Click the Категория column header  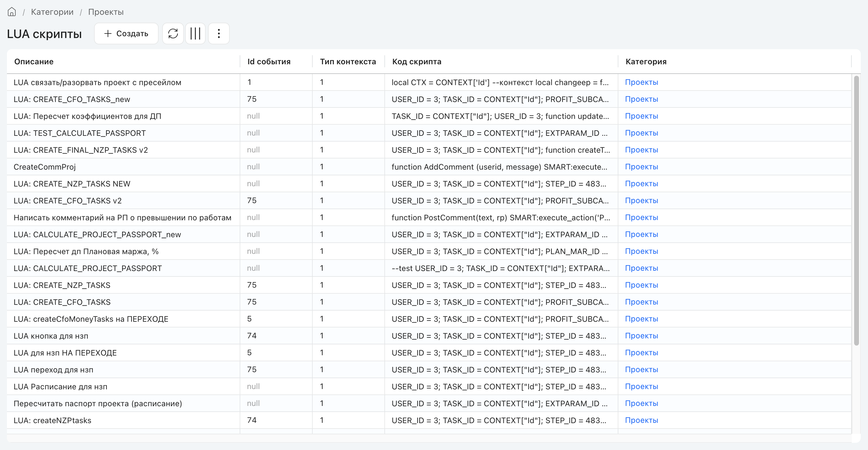[x=646, y=61]
